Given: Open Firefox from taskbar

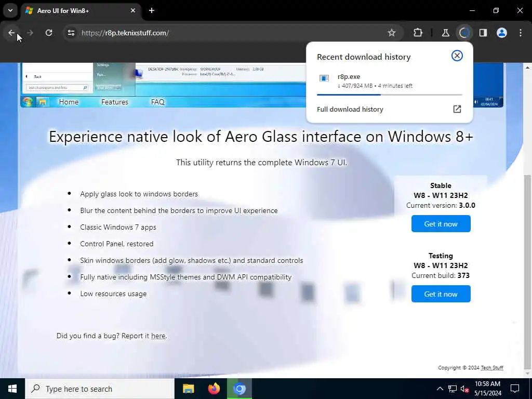Looking at the screenshot, I should coord(214,389).
